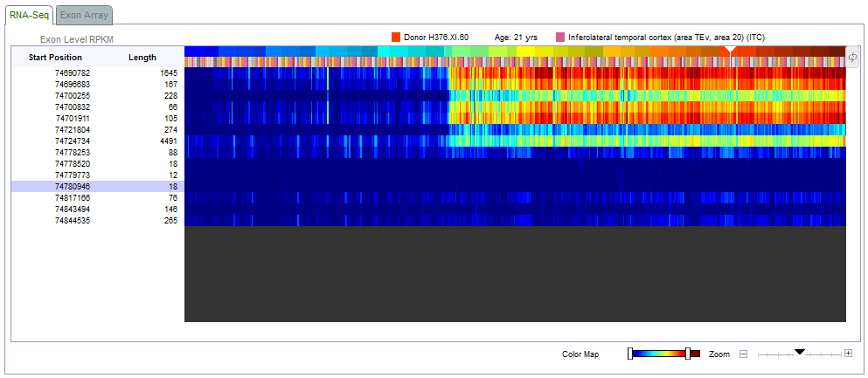Click the Color Map label
The height and width of the screenshot is (378, 868).
(x=580, y=354)
